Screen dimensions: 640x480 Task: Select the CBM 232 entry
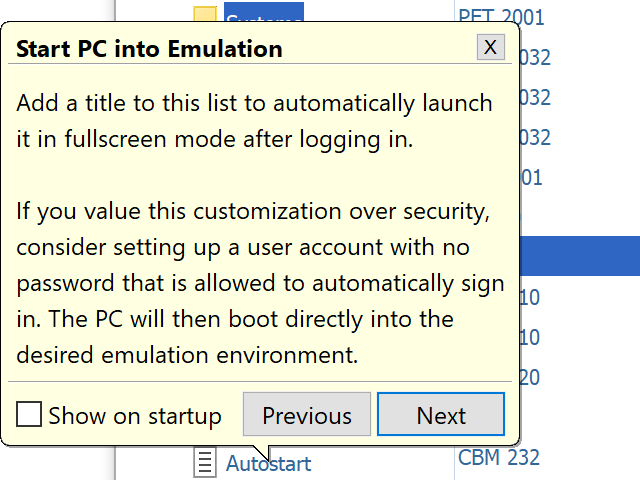pyautogui.click(x=499, y=458)
